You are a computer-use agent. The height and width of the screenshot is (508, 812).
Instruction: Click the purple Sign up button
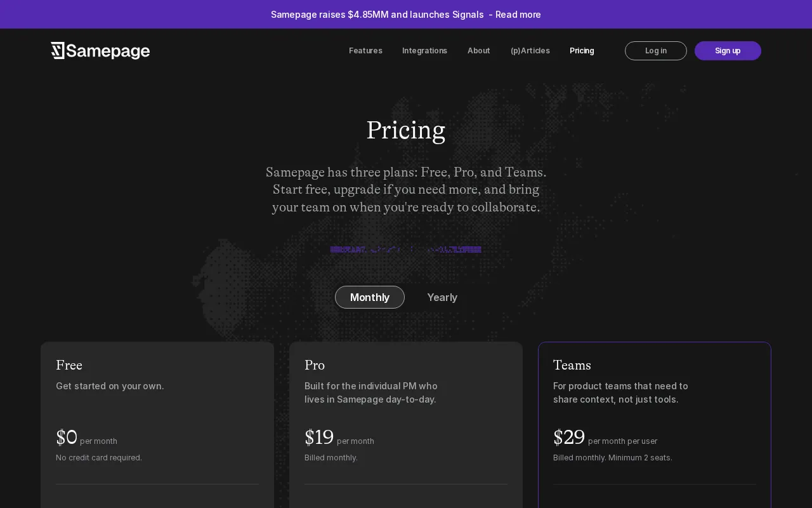point(728,51)
